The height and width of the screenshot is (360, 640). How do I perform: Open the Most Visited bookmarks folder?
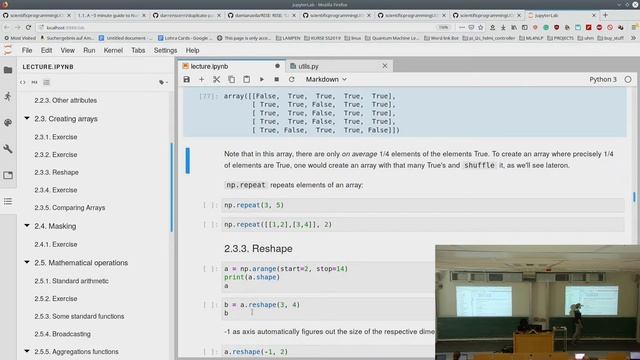(20, 38)
